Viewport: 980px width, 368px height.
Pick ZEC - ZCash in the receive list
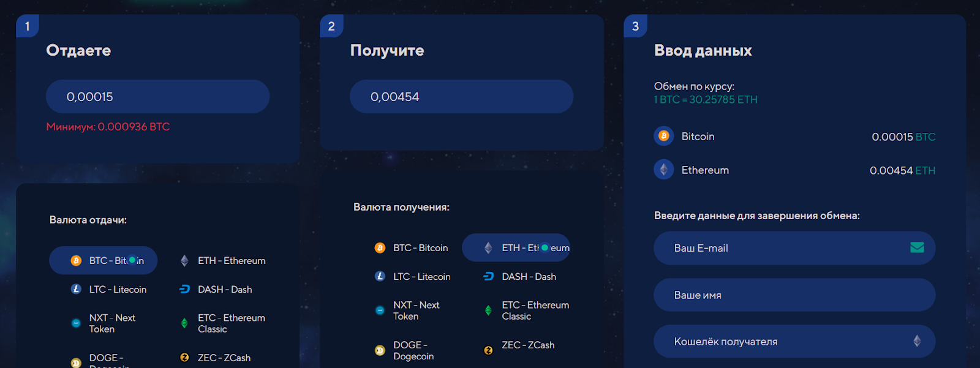click(x=527, y=345)
